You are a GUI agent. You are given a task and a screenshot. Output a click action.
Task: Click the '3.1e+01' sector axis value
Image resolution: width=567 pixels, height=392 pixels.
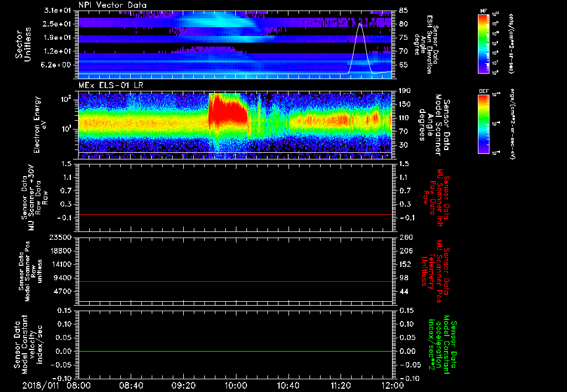[58, 11]
